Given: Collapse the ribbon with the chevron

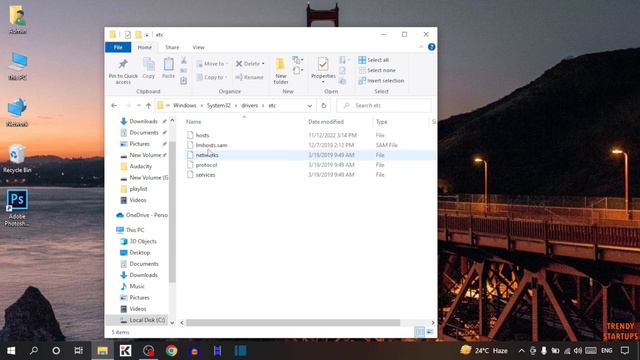Looking at the screenshot, I should click(x=421, y=47).
